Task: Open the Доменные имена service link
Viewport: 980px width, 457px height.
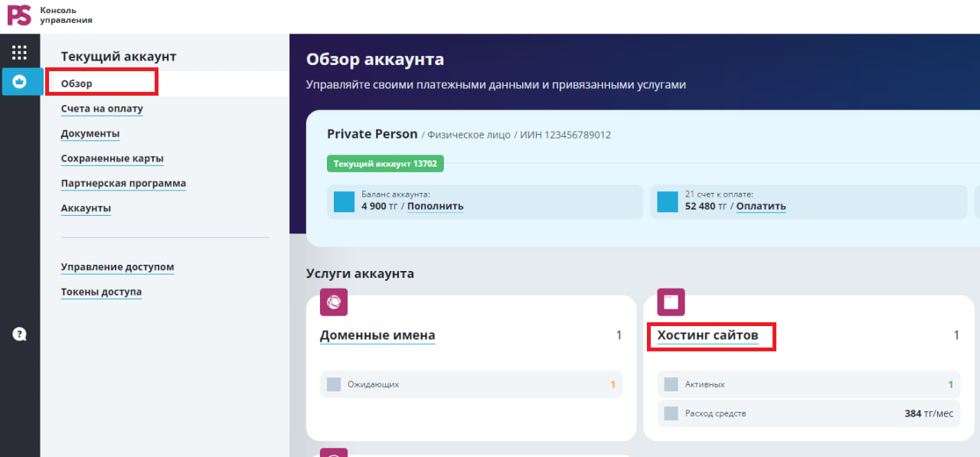Action: [377, 335]
